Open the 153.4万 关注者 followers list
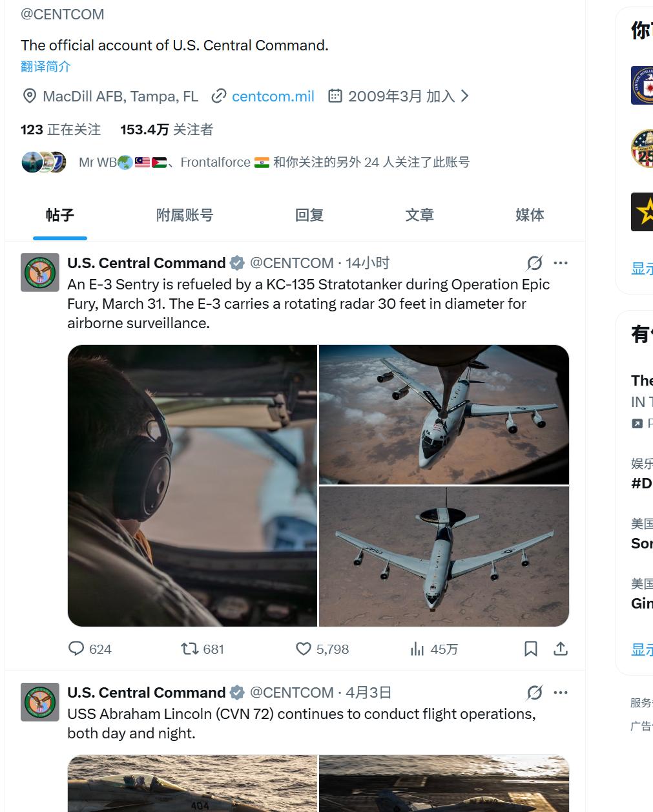Image resolution: width=653 pixels, height=812 pixels. (167, 130)
